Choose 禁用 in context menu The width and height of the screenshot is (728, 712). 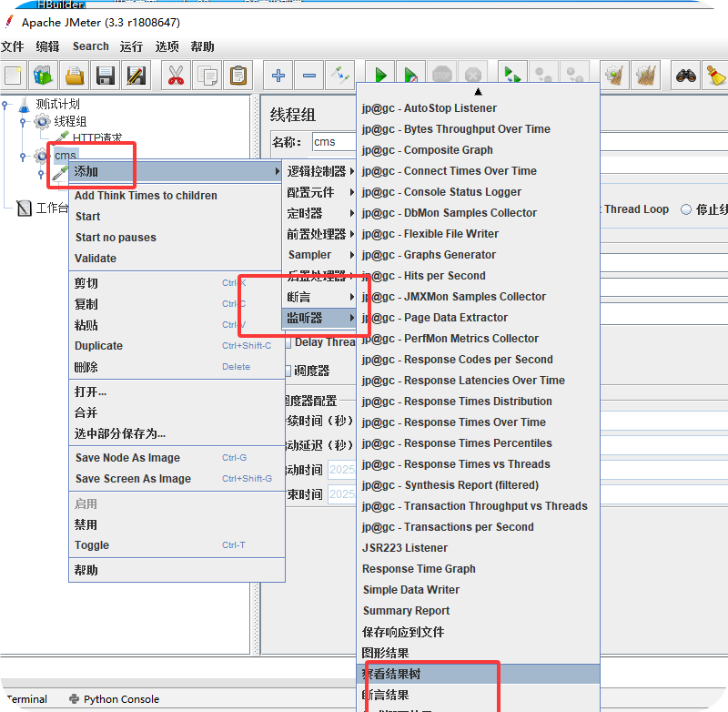[177, 524]
